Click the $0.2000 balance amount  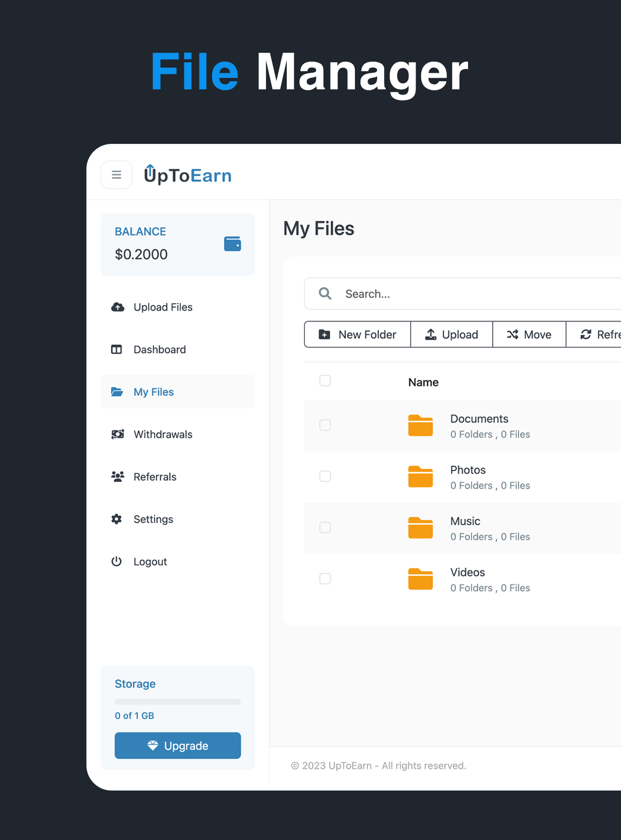(141, 254)
